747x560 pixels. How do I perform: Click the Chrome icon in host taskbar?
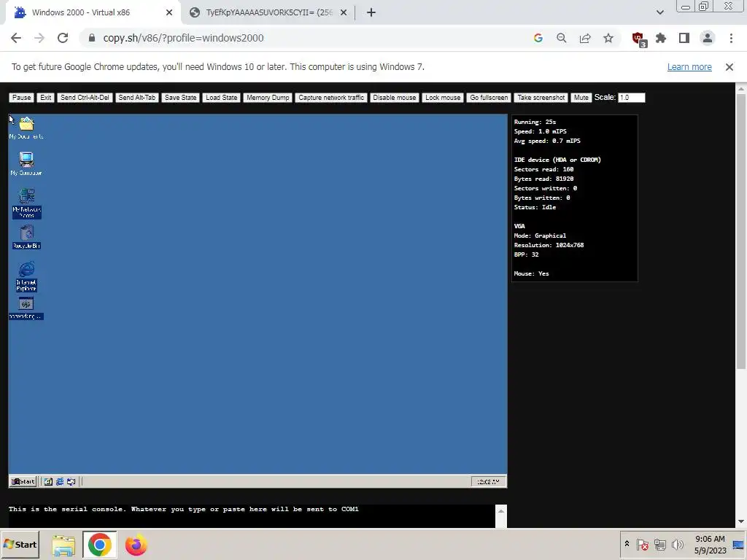(x=99, y=545)
